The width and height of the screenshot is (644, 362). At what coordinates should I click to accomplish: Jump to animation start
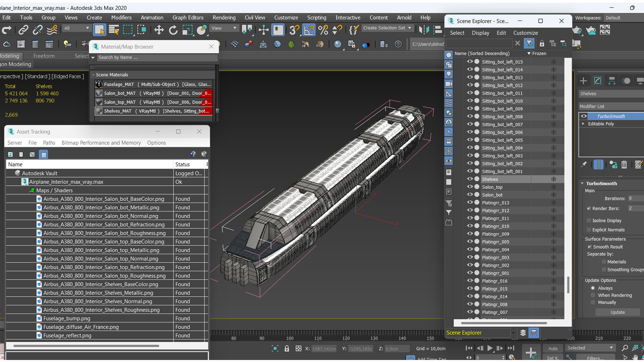(469, 348)
